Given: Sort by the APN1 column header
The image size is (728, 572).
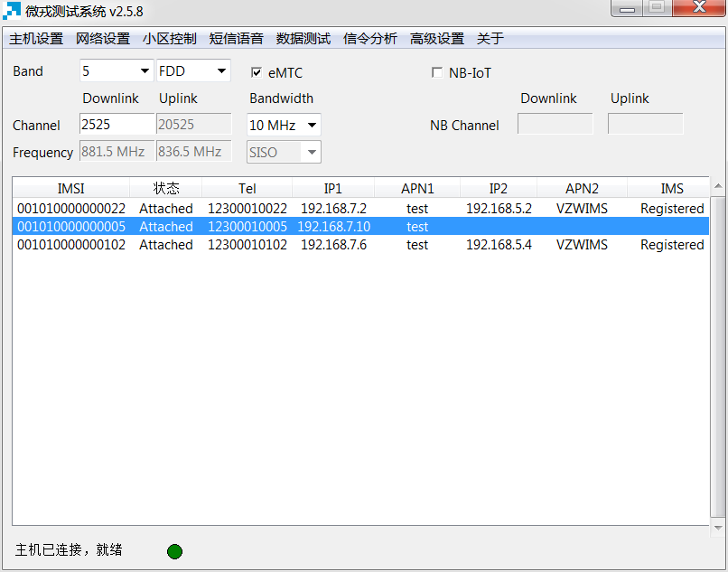Looking at the screenshot, I should (x=417, y=188).
